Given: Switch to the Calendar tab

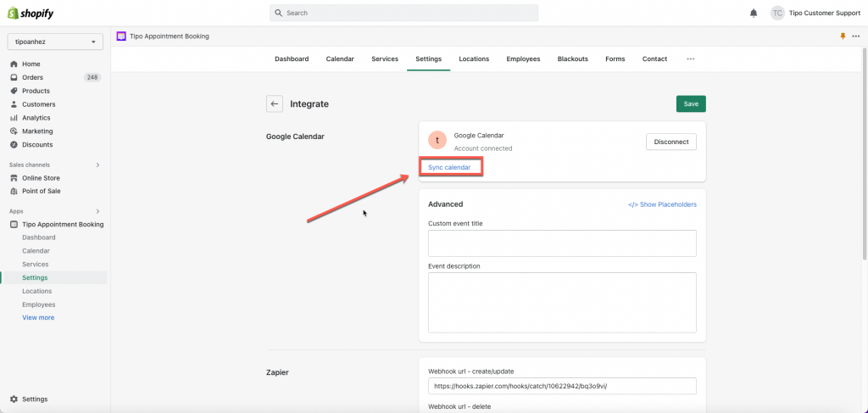Looking at the screenshot, I should tap(340, 59).
